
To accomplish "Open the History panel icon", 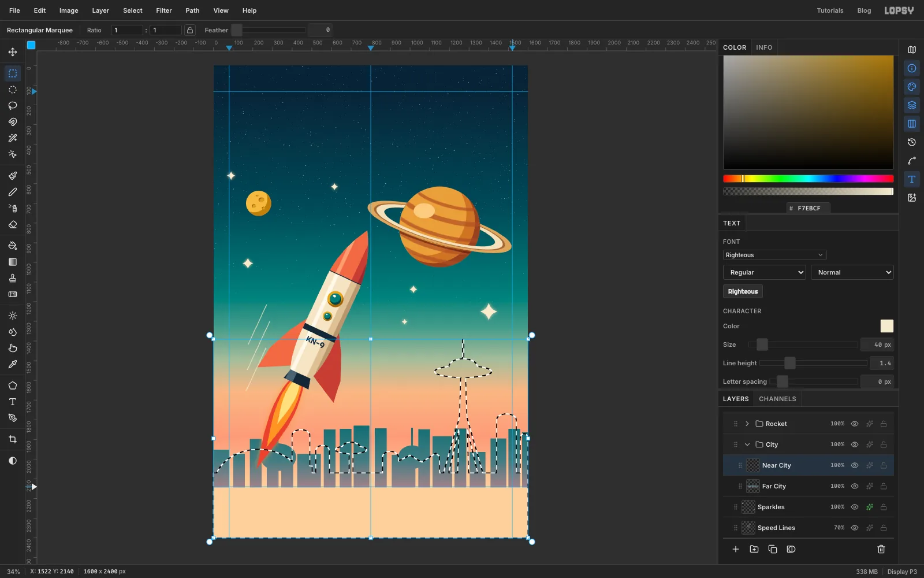I will [912, 142].
